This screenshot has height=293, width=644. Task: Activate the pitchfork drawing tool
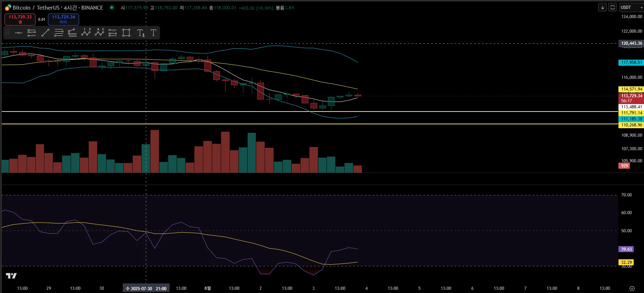pos(72,33)
